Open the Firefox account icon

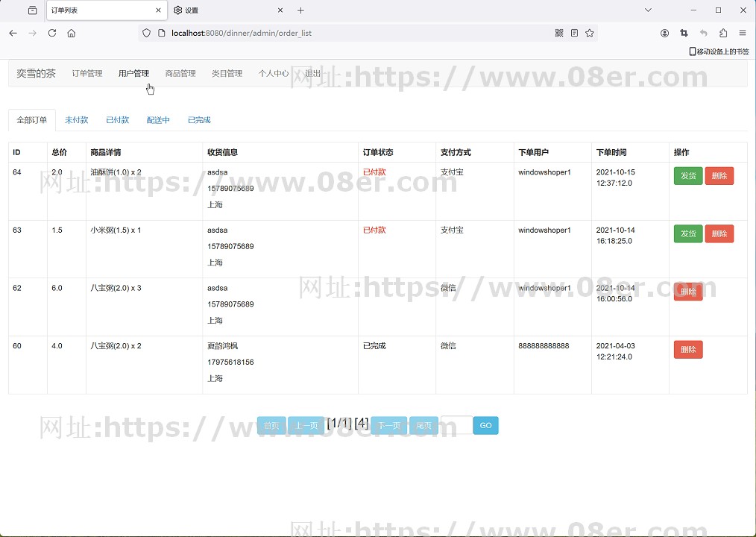[x=665, y=33]
